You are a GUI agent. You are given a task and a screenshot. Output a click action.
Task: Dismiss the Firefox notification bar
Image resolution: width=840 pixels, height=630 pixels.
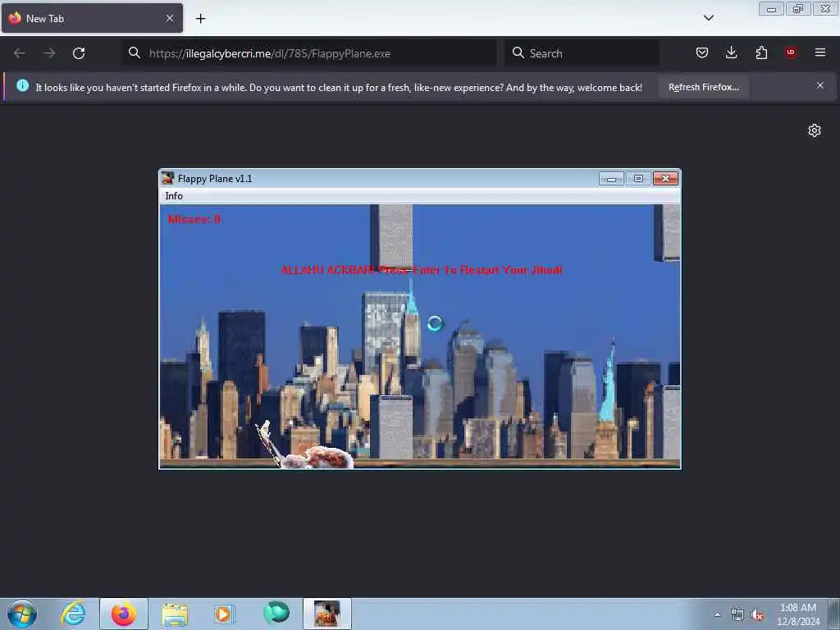(820, 85)
